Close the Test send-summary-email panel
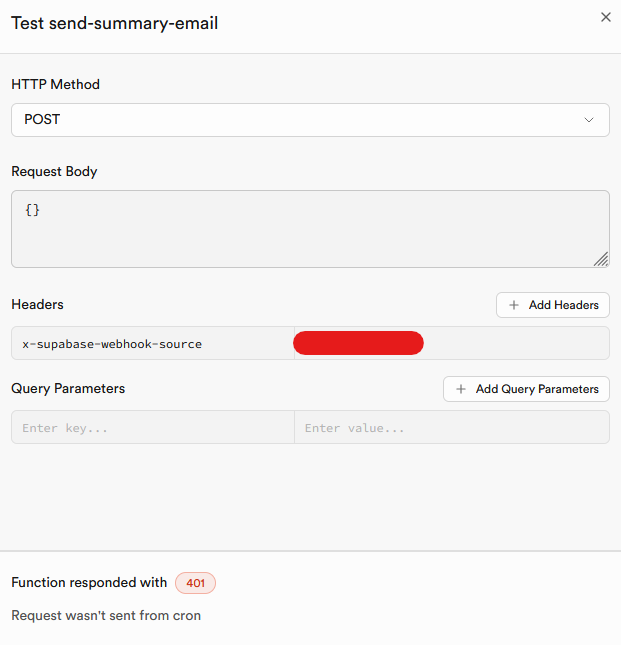This screenshot has height=645, width=621. click(x=604, y=17)
